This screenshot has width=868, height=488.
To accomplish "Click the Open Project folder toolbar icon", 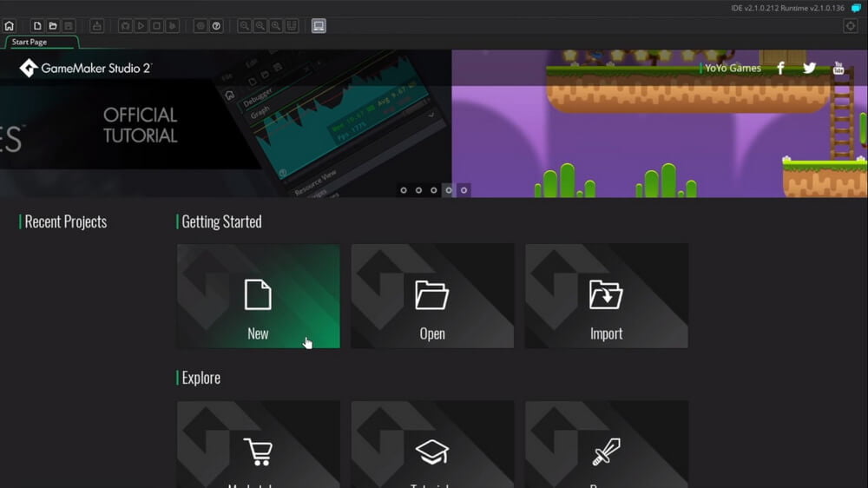I will coord(53,26).
